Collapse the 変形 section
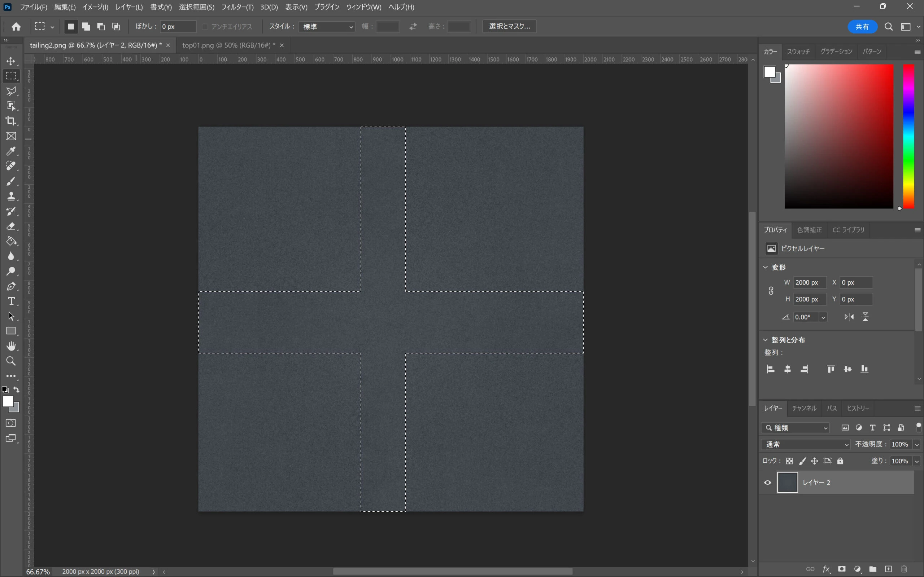 pos(766,267)
